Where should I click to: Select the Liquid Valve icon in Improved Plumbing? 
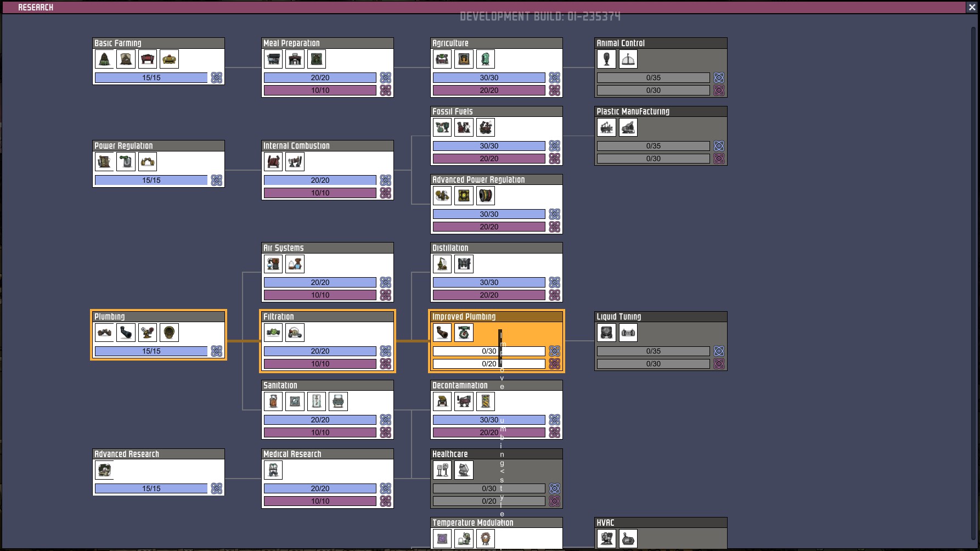coord(464,333)
